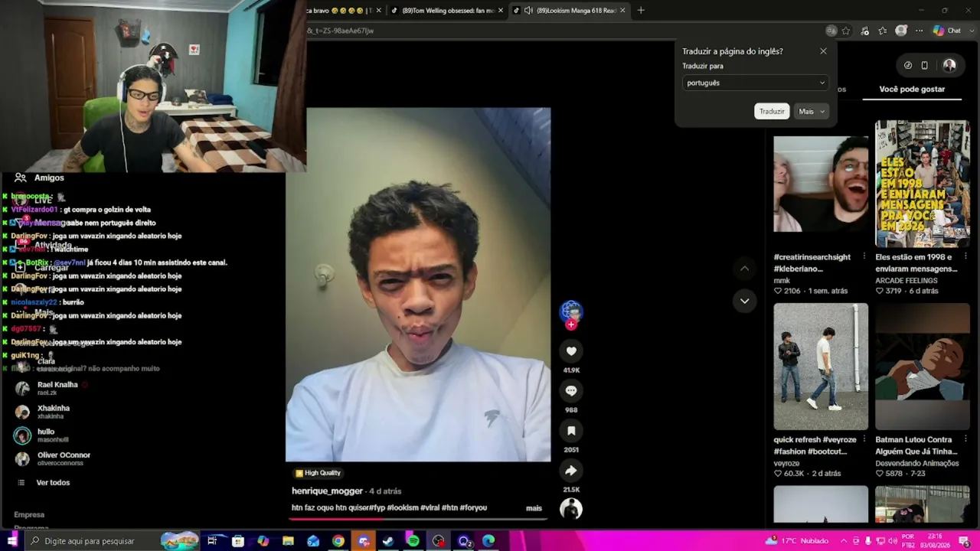Click Ver todos in the following list
This screenshot has width=980, height=551.
pyautogui.click(x=53, y=483)
